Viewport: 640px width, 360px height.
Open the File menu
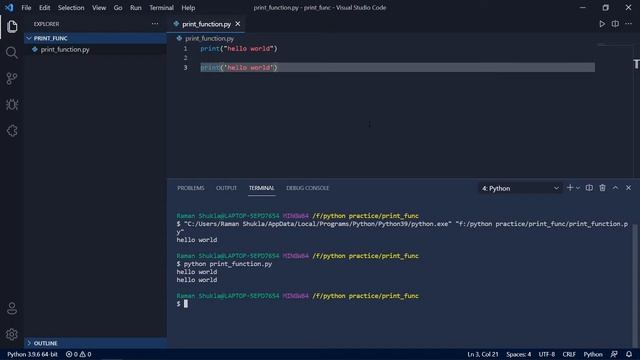tap(26, 7)
